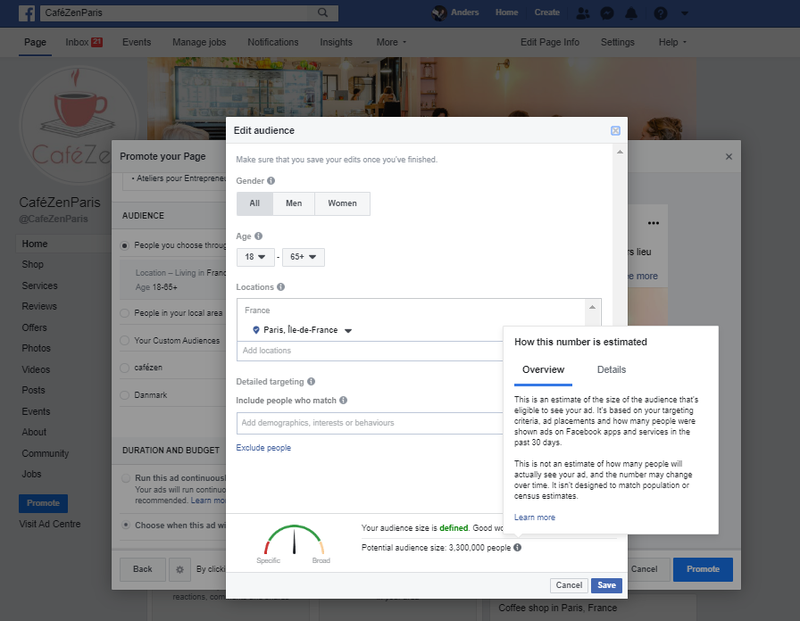Screen dimensions: 800x621
Task: Open Edit Page Info
Action: [x=549, y=42]
